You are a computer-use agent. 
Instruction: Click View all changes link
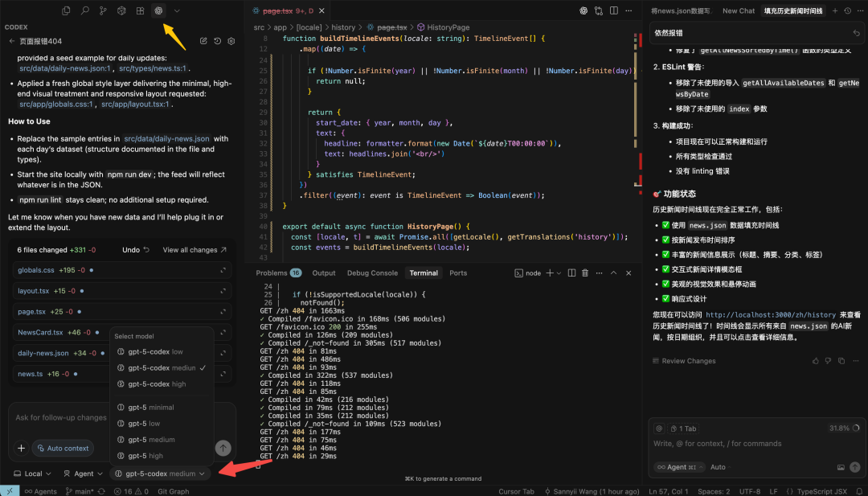pos(194,250)
